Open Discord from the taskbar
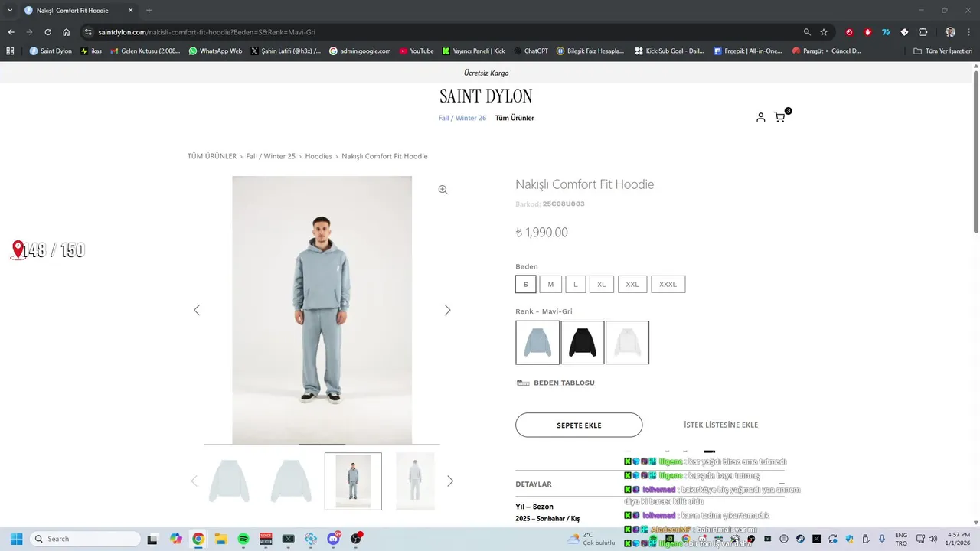Viewport: 980px width, 551px height. point(333,539)
